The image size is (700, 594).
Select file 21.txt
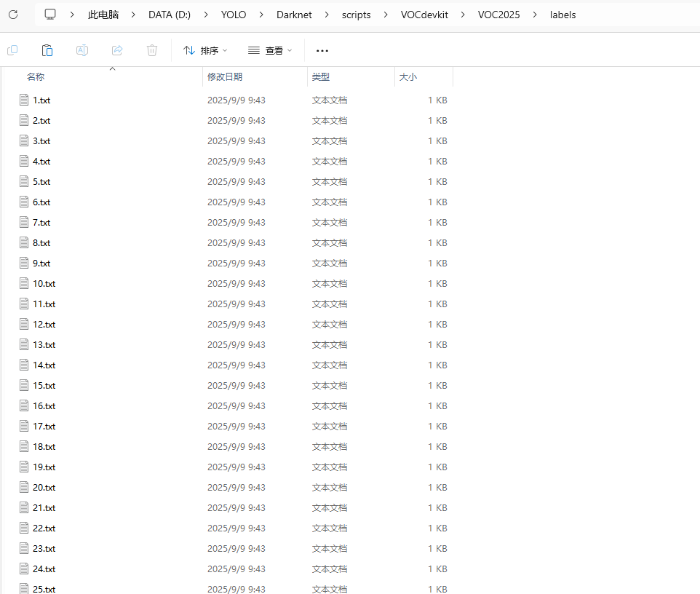[44, 508]
